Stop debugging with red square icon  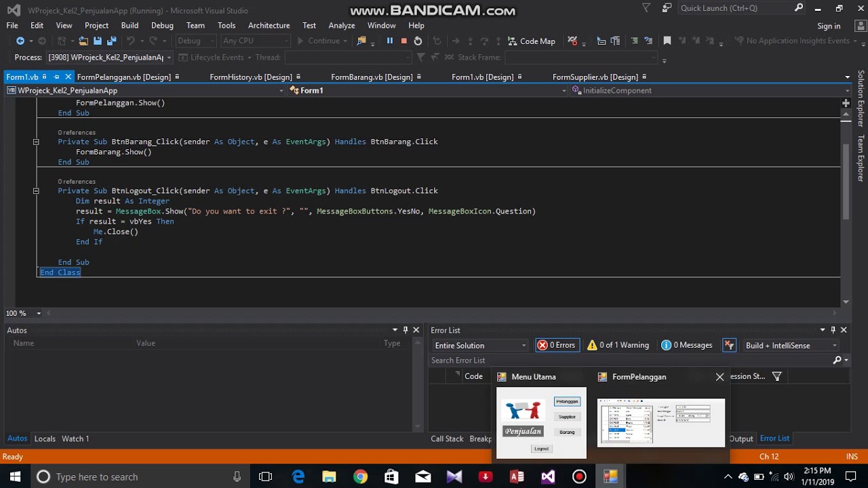coord(403,41)
